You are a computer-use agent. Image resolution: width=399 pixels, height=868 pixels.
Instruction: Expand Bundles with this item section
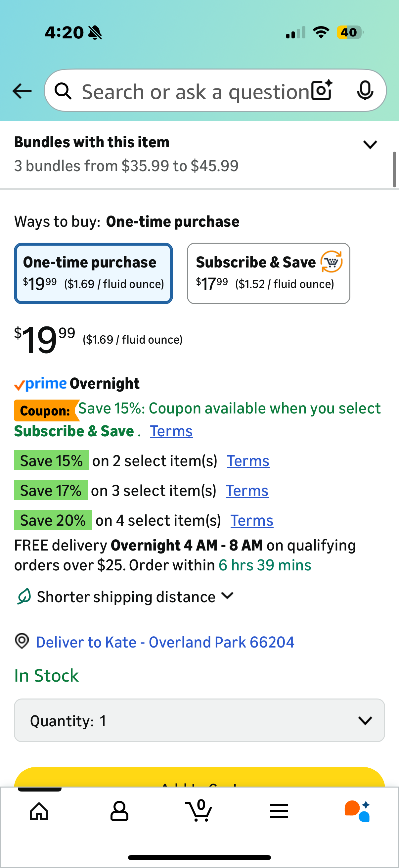[370, 145]
